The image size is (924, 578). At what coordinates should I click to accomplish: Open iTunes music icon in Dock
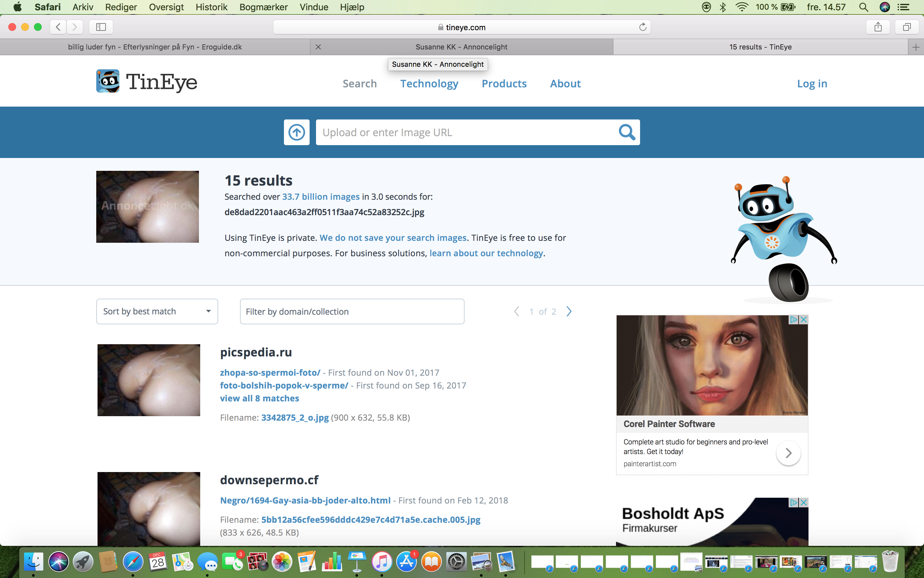click(x=382, y=562)
